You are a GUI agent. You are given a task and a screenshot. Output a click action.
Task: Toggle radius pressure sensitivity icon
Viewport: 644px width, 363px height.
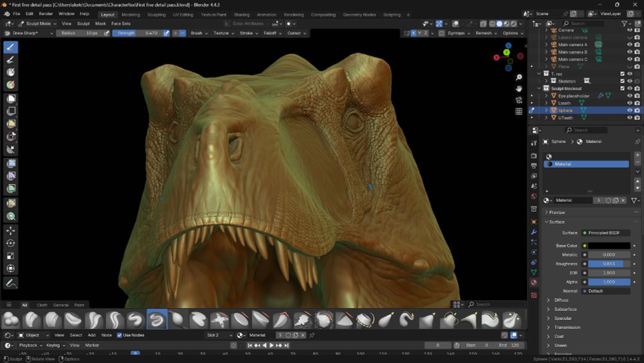point(106,33)
